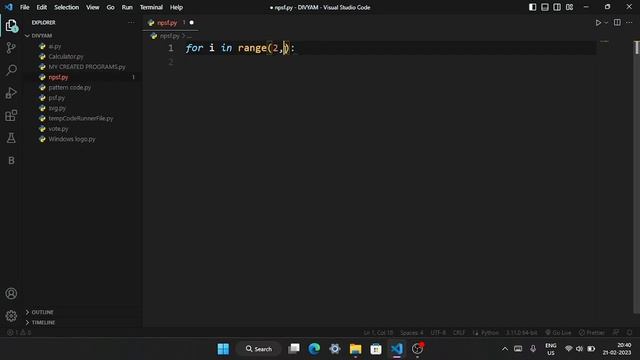Open the Go menu
The width and height of the screenshot is (640, 360).
[110, 7]
